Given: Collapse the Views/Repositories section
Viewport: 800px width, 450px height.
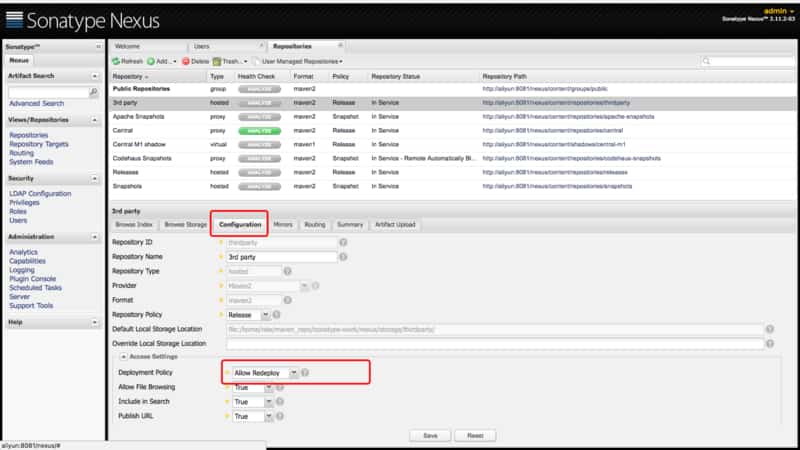Looking at the screenshot, I should click(94, 120).
